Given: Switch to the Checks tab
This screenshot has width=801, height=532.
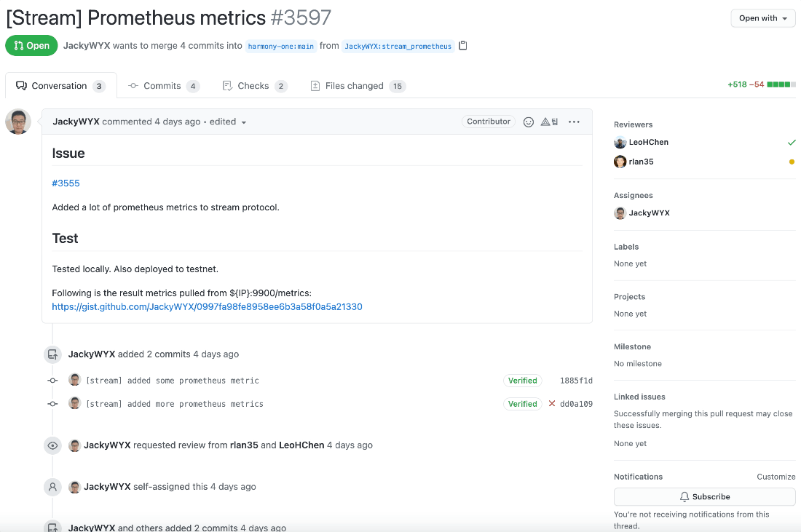Looking at the screenshot, I should point(254,86).
